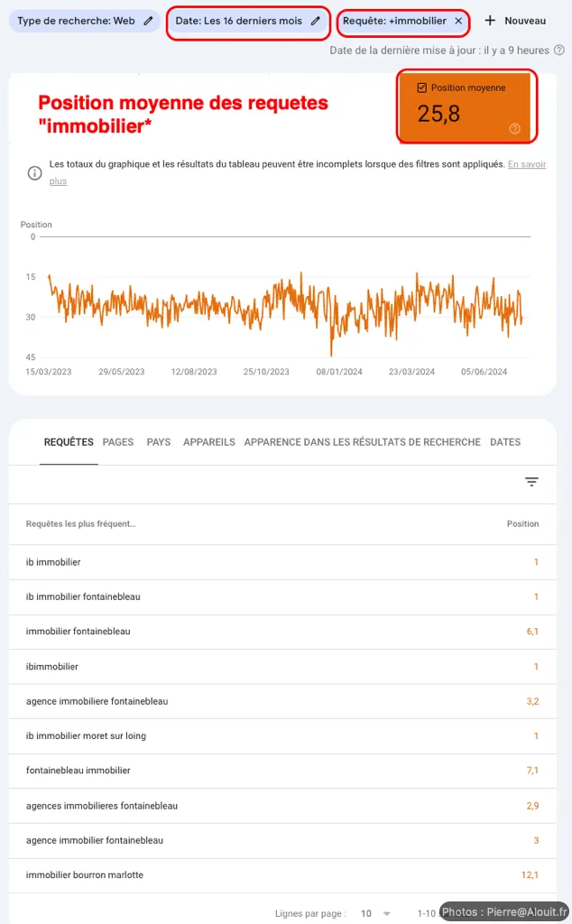The width and height of the screenshot is (572, 924).
Task: Click help icon on Position moyenne card
Action: tap(515, 129)
